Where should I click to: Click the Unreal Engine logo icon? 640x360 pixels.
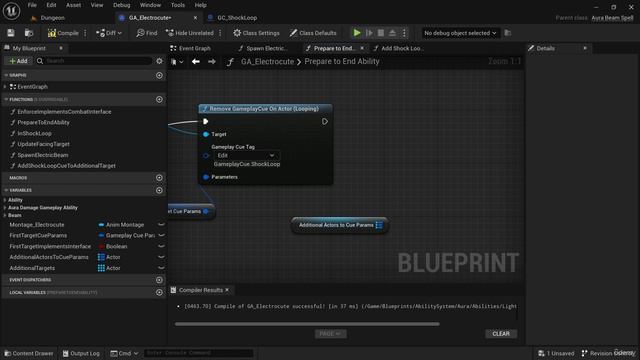(11, 11)
